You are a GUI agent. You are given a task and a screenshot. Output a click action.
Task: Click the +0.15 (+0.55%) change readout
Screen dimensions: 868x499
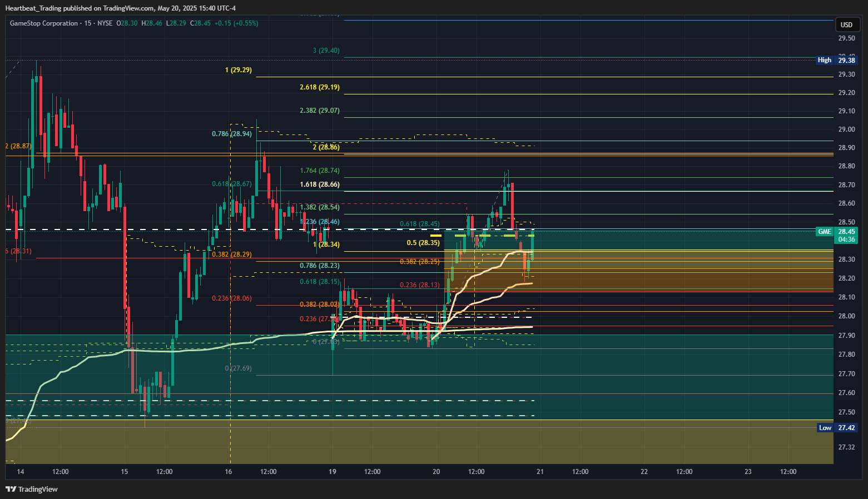click(236, 23)
